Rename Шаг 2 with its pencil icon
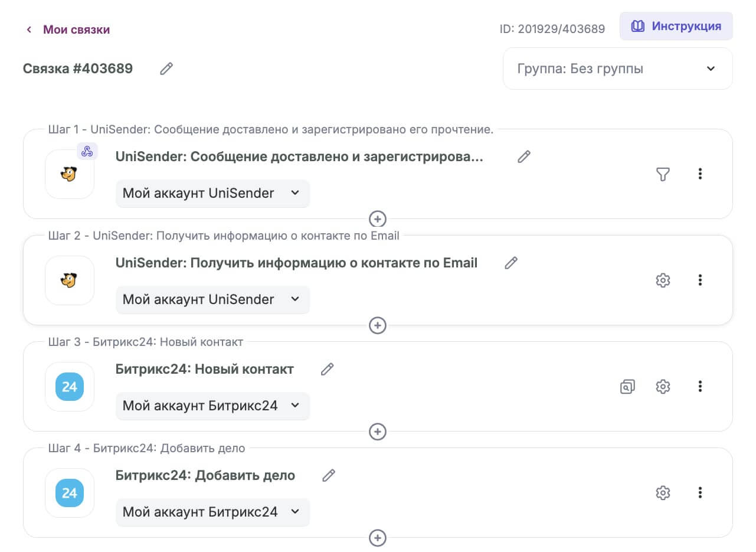 pos(511,263)
